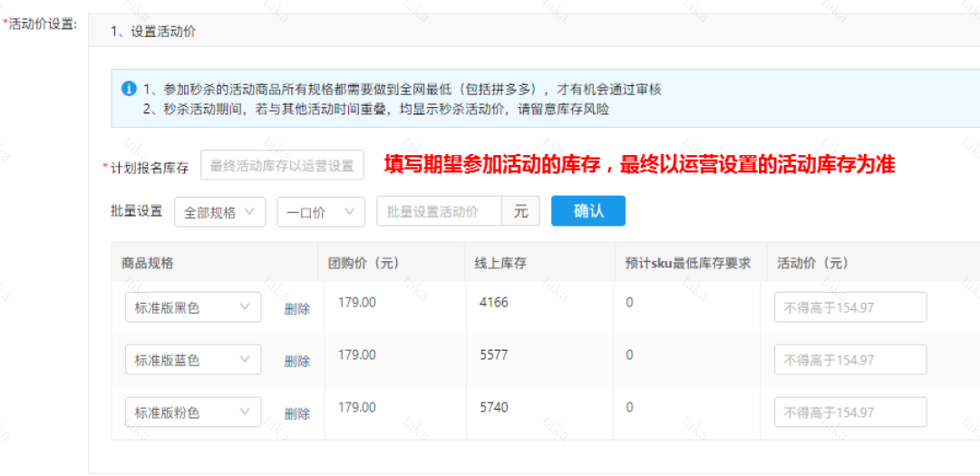
Task: Expand the 标准版粉色 spec dropdown
Action: (193, 413)
